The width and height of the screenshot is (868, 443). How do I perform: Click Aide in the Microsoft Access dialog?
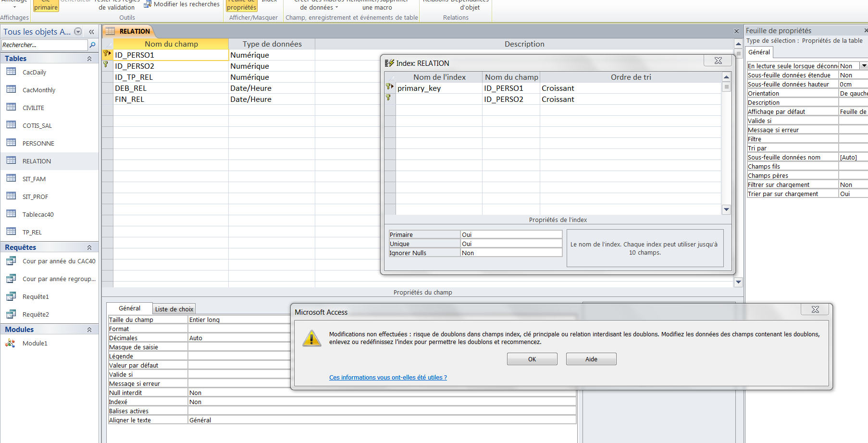click(591, 359)
